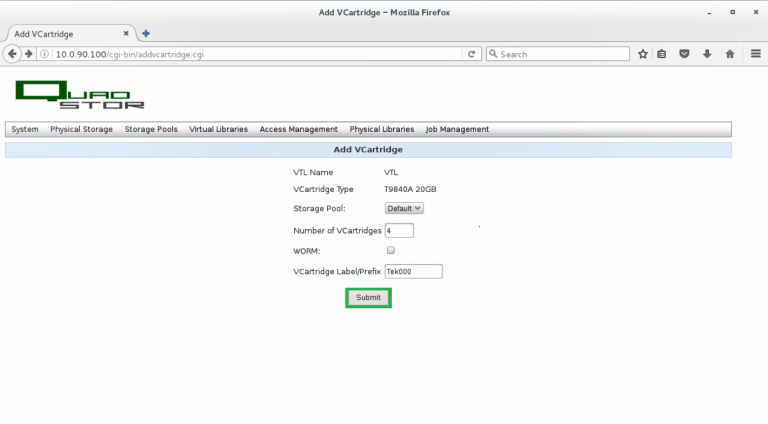Viewport: 768px width, 424px height.
Task: Go back using the browser back arrow
Action: point(12,54)
